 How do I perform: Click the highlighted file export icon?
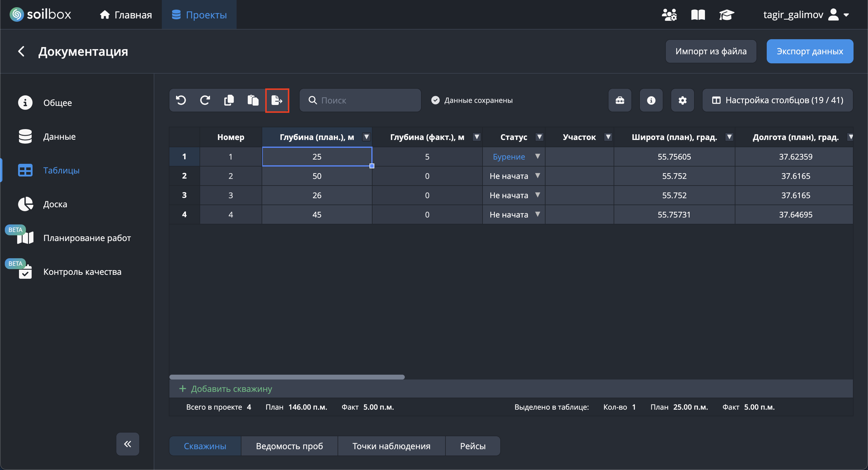[x=277, y=100]
